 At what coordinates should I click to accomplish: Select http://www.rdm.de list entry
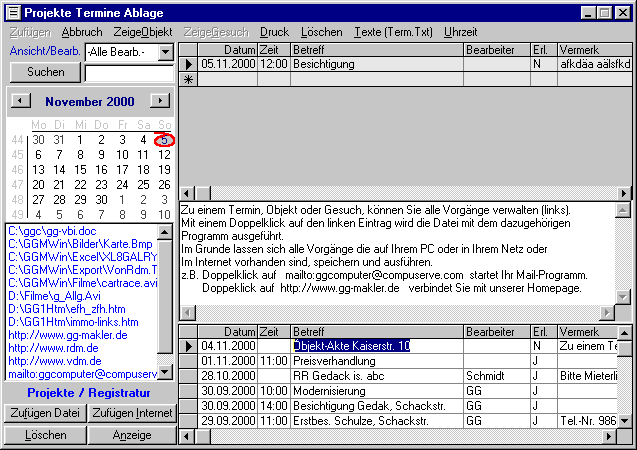pyautogui.click(x=53, y=348)
